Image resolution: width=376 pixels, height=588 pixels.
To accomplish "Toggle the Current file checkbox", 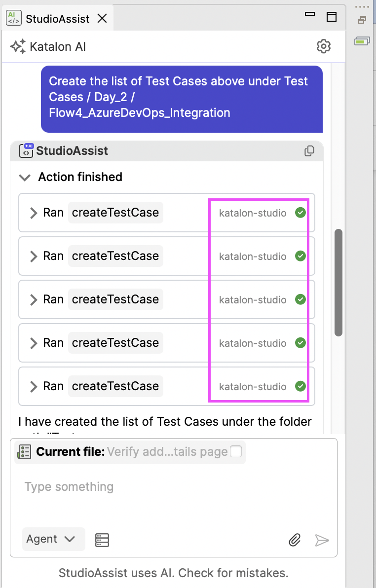I will 236,451.
